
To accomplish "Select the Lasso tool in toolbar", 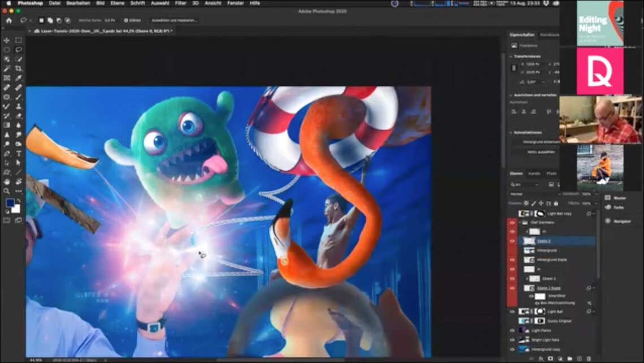I will click(x=19, y=50).
